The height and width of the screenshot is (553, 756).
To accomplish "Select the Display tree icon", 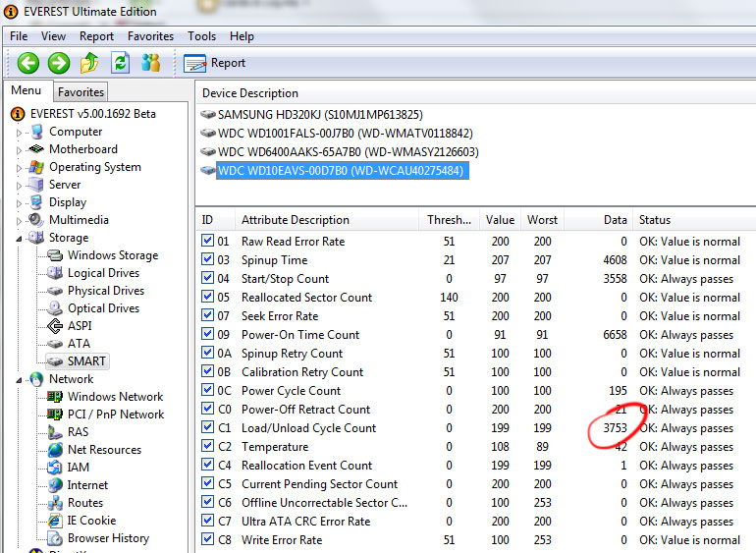I will [36, 202].
